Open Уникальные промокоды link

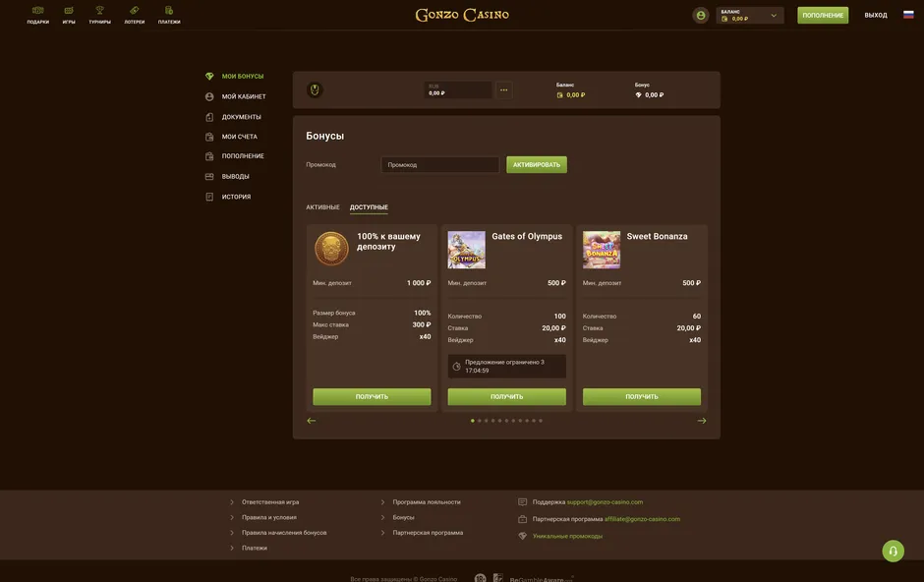coord(567,536)
